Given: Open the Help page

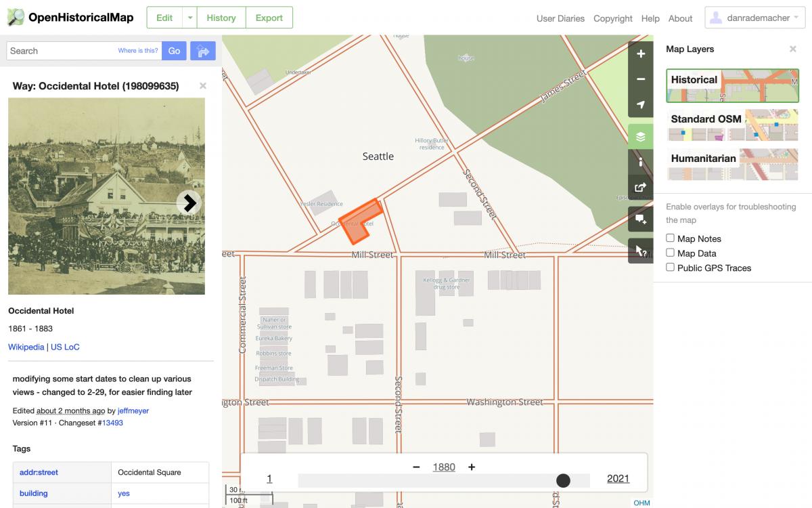Looking at the screenshot, I should tap(650, 18).
